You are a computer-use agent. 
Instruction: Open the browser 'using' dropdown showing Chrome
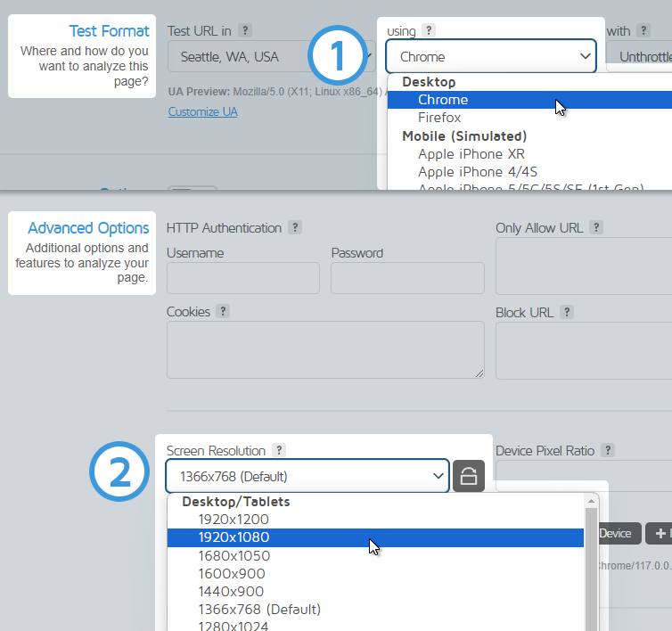pos(490,56)
